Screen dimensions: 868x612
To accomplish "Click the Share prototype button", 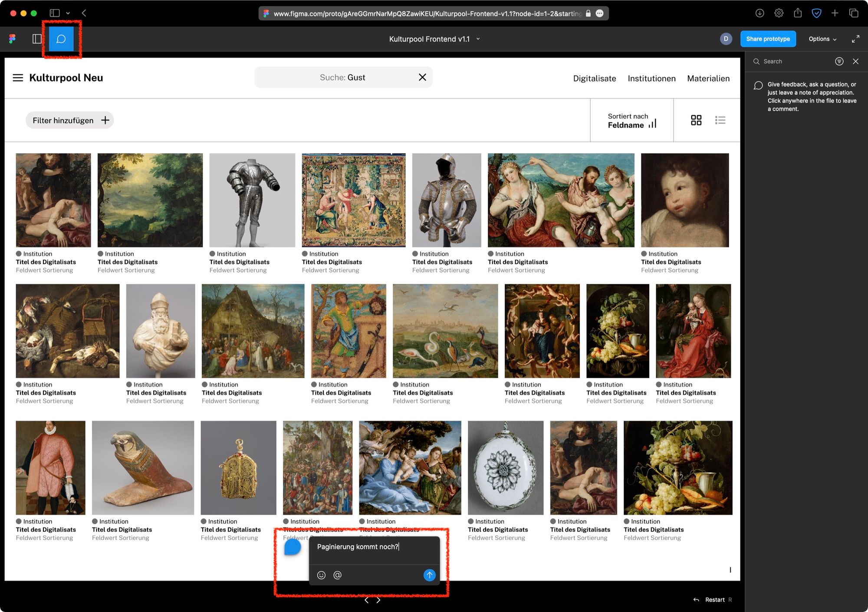I will 768,39.
